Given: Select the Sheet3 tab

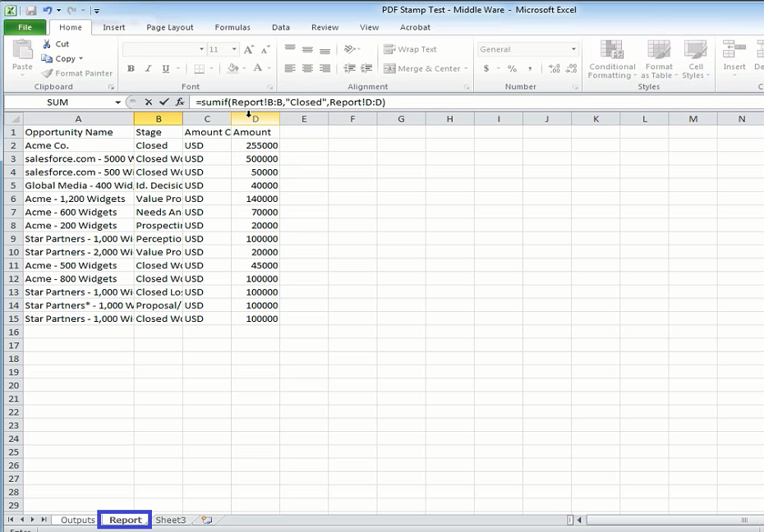Looking at the screenshot, I should pyautogui.click(x=171, y=520).
